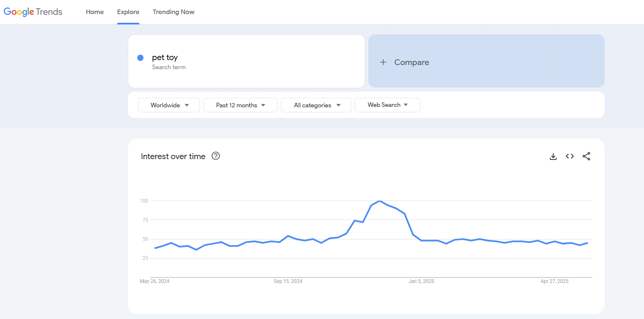
Task: Show help for Interest over time
Action: (216, 156)
